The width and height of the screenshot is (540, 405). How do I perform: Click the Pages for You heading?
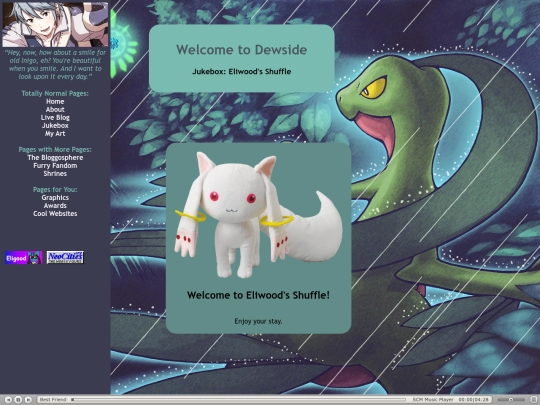click(55, 190)
